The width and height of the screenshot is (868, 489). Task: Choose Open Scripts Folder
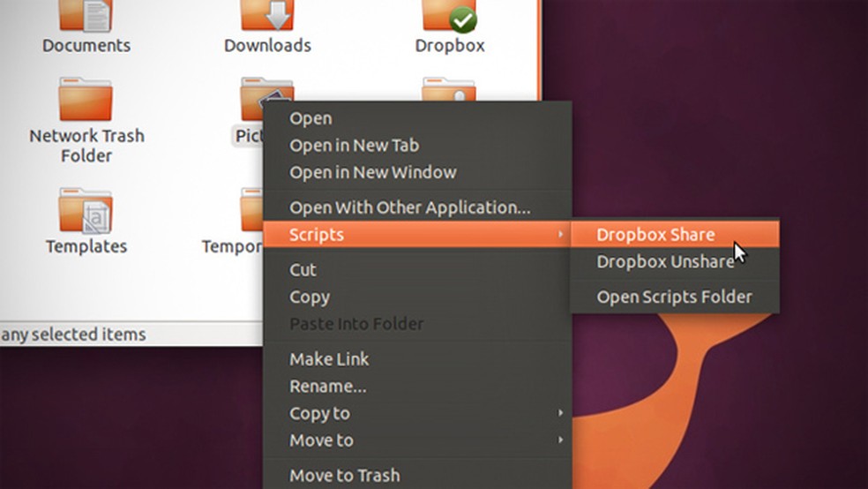tap(675, 297)
